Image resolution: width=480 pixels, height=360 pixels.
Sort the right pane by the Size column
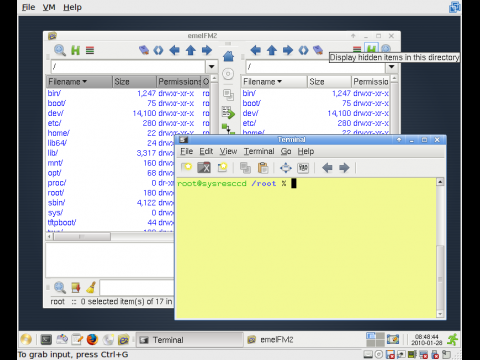(329, 82)
